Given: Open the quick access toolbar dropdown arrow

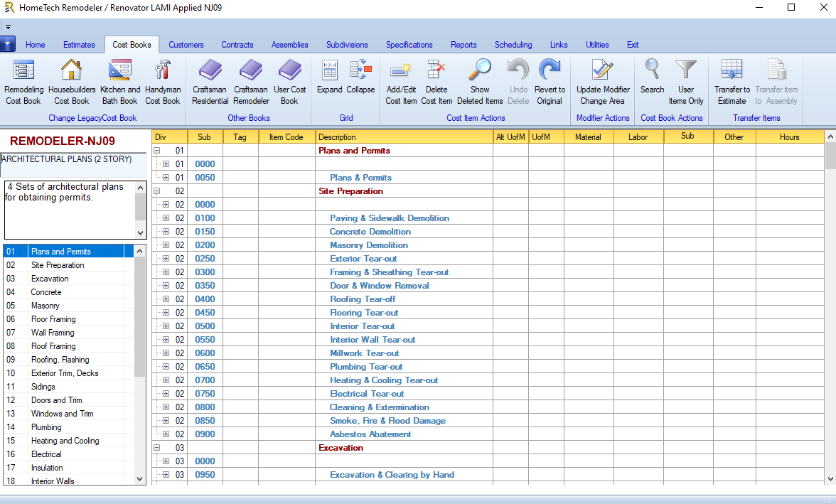Looking at the screenshot, I should (8, 27).
